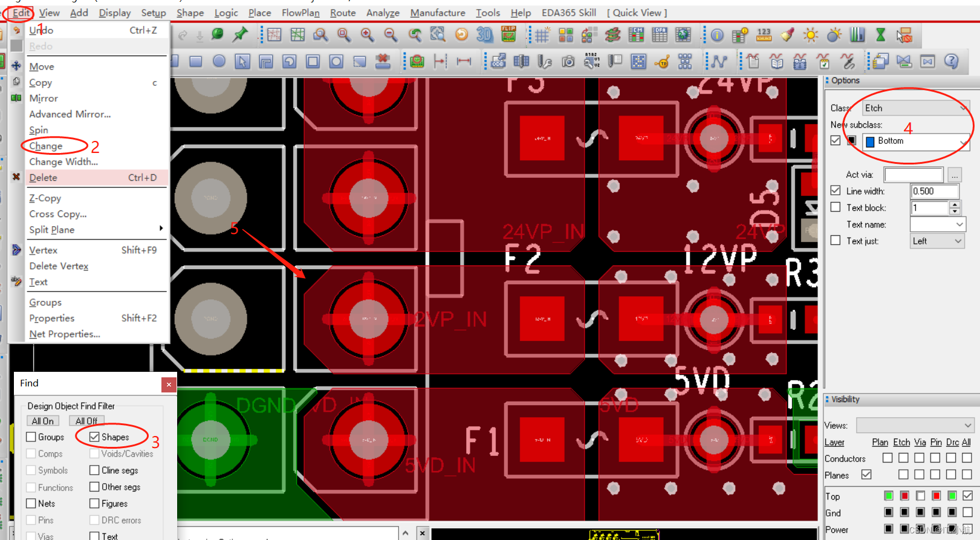The image size is (980, 540).
Task: Open the Show Element info icon
Action: [x=717, y=36]
